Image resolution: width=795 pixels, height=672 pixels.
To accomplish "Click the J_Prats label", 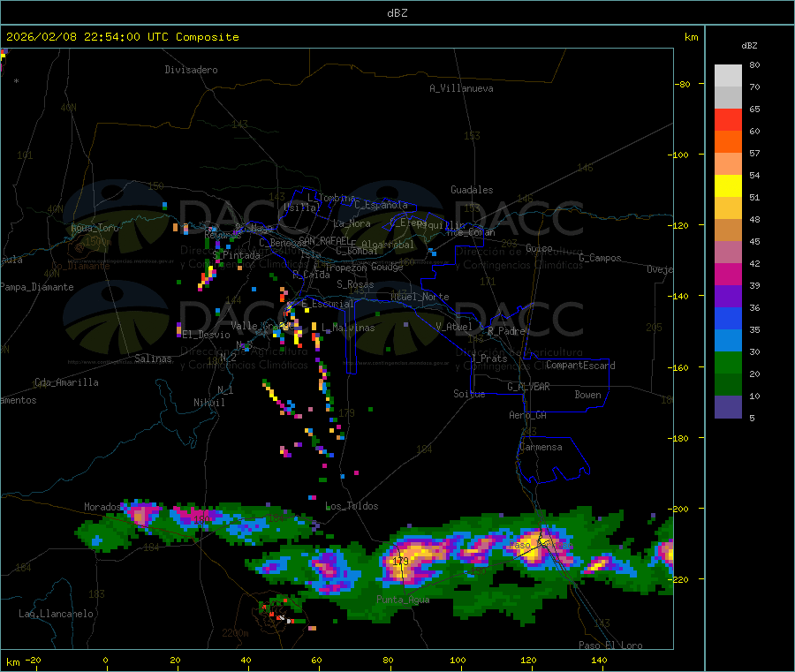I will 488,359.
